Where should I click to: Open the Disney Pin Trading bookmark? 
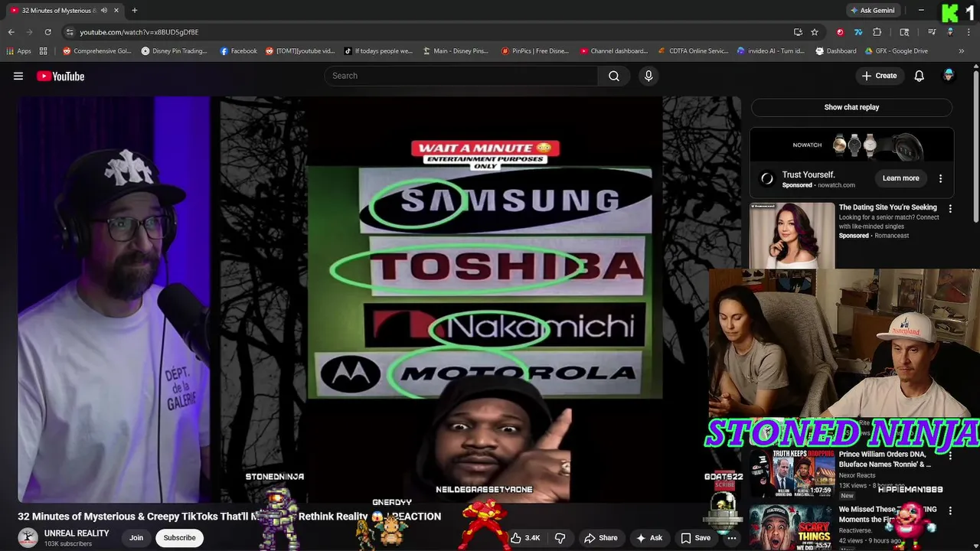175,51
